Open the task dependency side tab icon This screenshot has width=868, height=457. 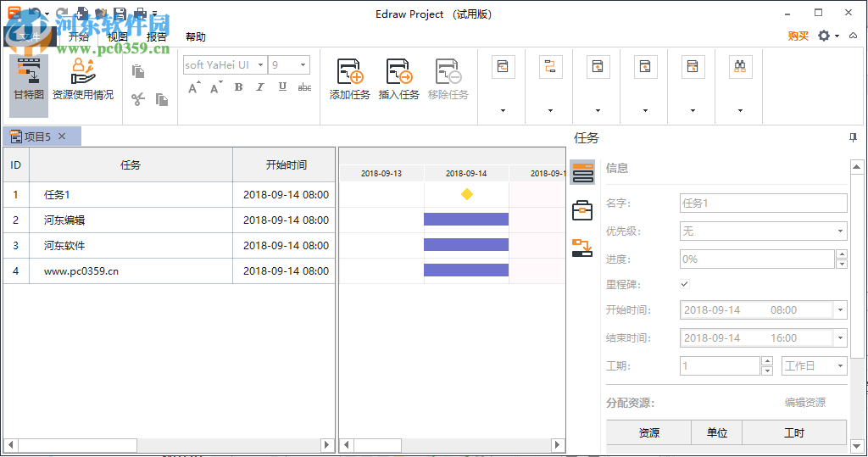pos(582,248)
